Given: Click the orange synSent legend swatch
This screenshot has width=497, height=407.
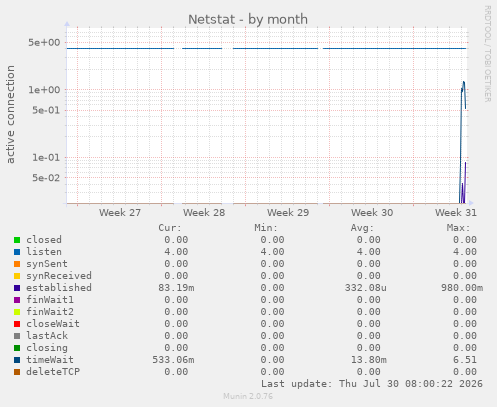Looking at the screenshot, I should [17, 264].
